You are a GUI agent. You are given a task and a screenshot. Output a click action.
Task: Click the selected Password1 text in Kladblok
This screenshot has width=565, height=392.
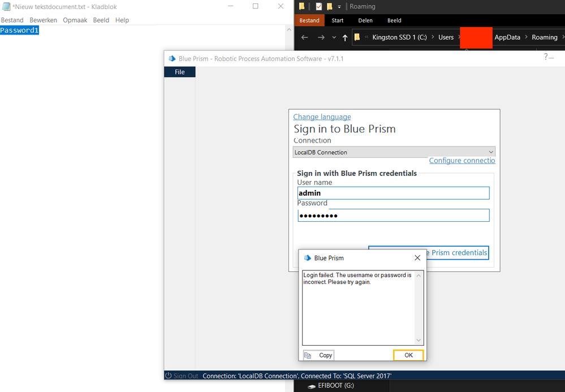(x=19, y=31)
